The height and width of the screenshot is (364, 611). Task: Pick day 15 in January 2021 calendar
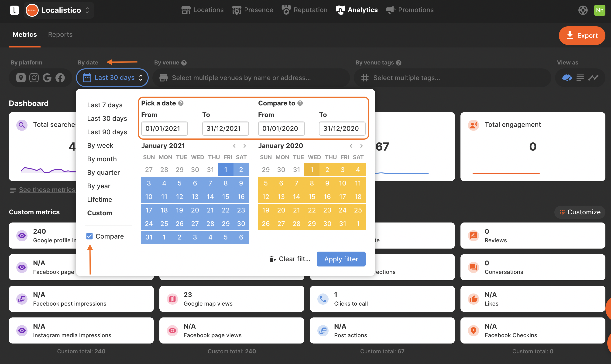[225, 197]
